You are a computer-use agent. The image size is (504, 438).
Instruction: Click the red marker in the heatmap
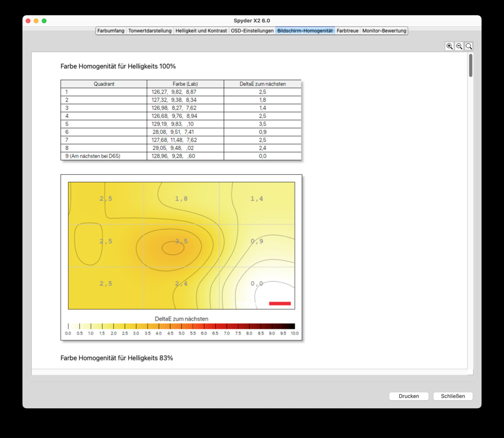(279, 302)
